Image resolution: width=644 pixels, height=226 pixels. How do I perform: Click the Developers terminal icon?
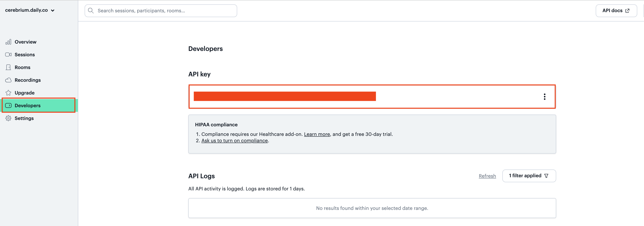point(8,105)
